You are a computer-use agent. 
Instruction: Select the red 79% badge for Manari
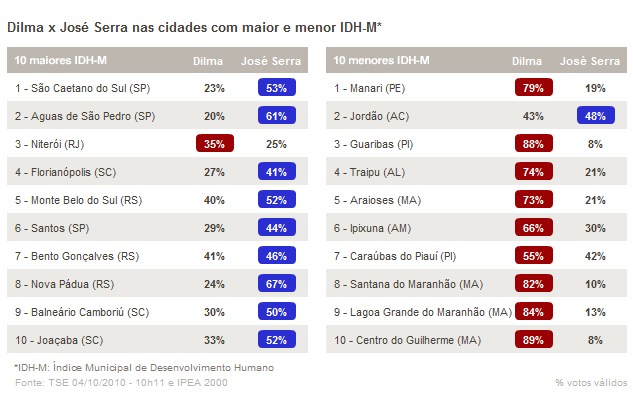[x=534, y=88]
